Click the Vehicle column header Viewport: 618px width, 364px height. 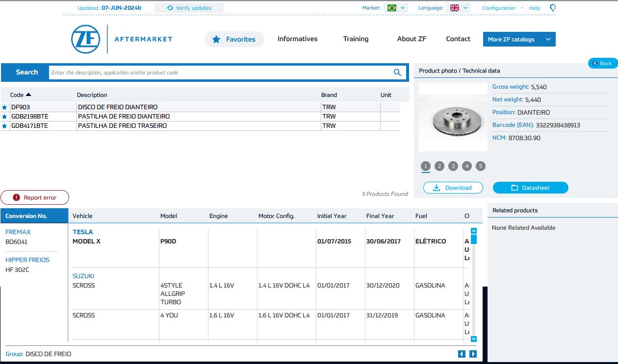tap(82, 216)
